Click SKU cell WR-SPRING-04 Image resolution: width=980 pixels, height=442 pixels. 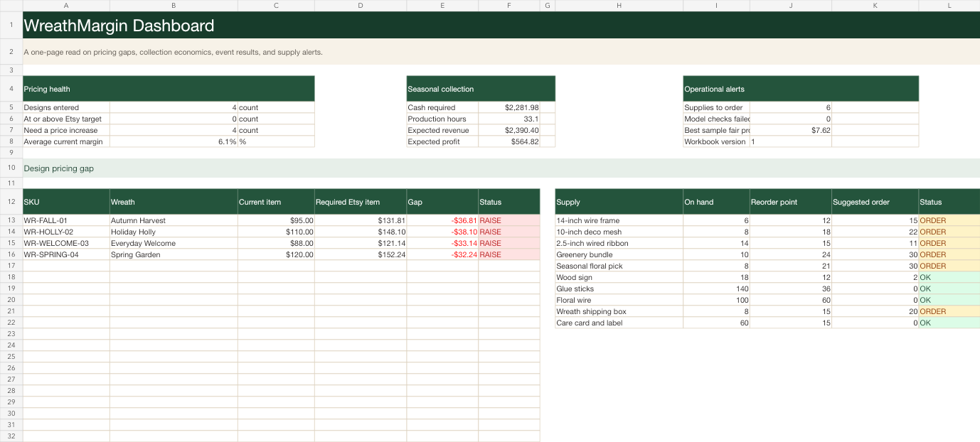pos(66,254)
